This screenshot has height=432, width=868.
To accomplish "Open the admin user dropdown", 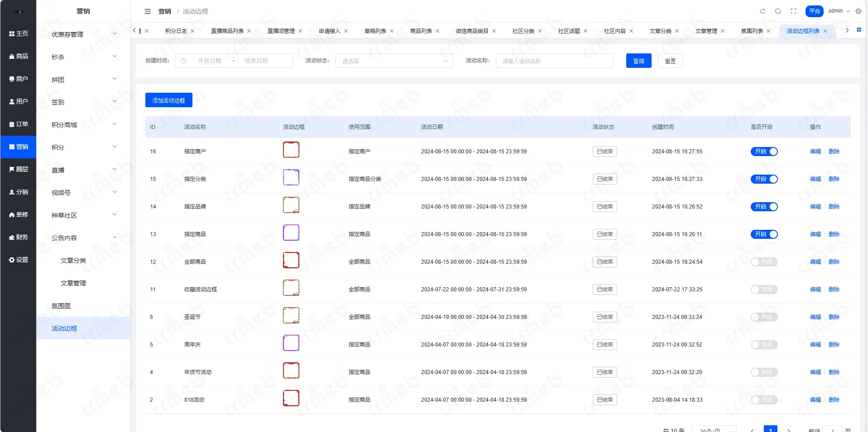I will point(839,11).
